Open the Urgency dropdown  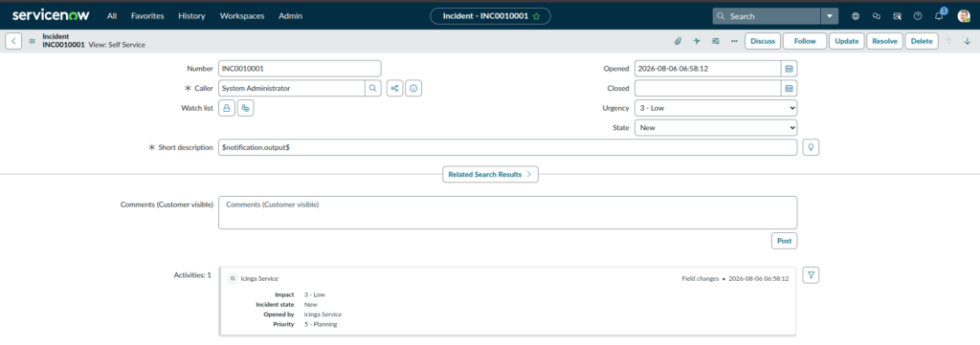[716, 108]
